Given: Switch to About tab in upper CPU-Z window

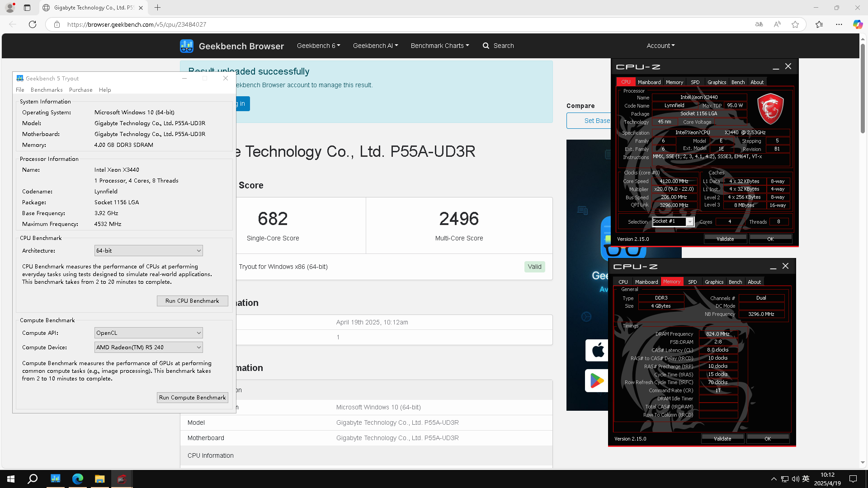Looking at the screenshot, I should point(757,82).
